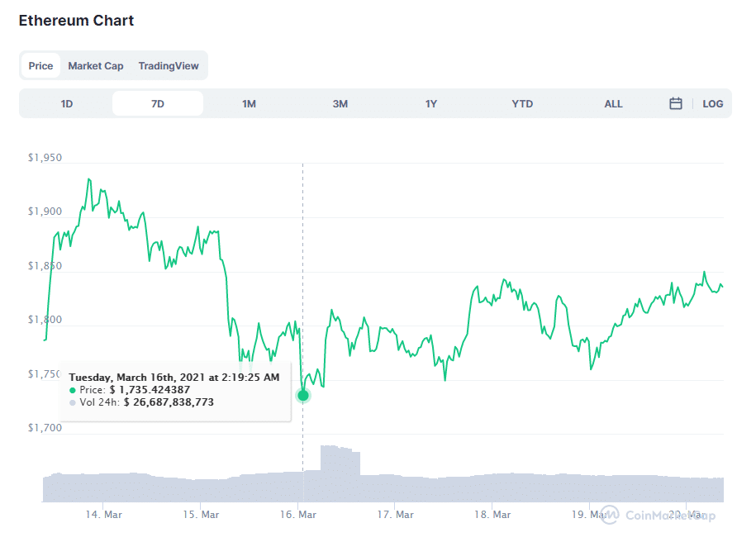
Task: Open the TradingView tab
Action: (169, 65)
